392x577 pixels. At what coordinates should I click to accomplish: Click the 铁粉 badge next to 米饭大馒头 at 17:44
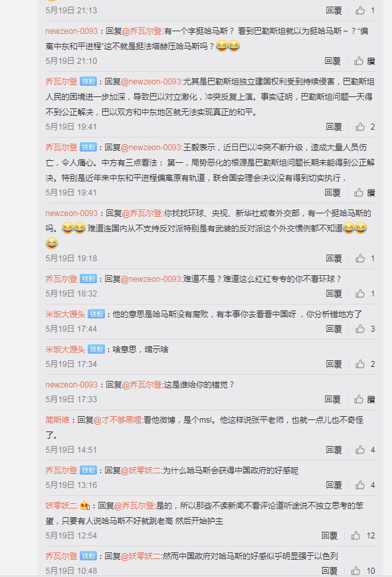[96, 314]
